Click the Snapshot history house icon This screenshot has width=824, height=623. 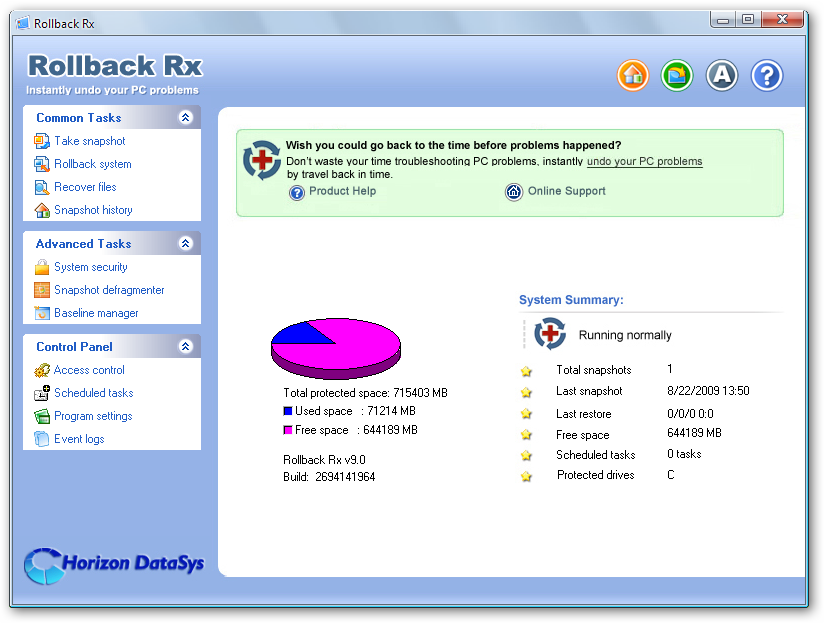click(x=42, y=210)
